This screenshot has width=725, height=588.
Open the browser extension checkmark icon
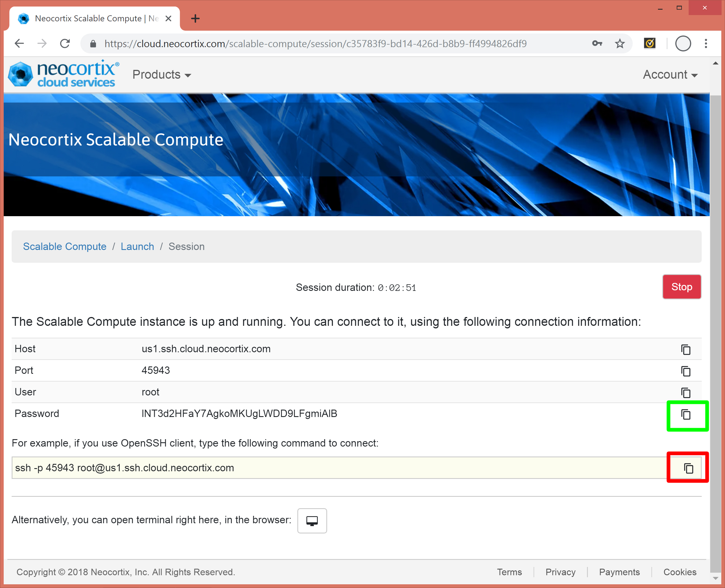649,44
